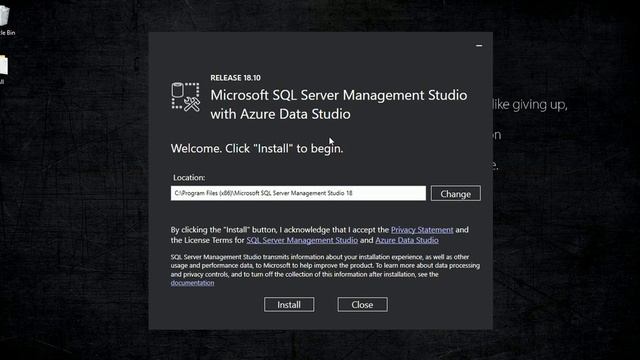The height and width of the screenshot is (360, 640).
Task: Click the RELEASE 18.10 version label
Action: (x=236, y=78)
